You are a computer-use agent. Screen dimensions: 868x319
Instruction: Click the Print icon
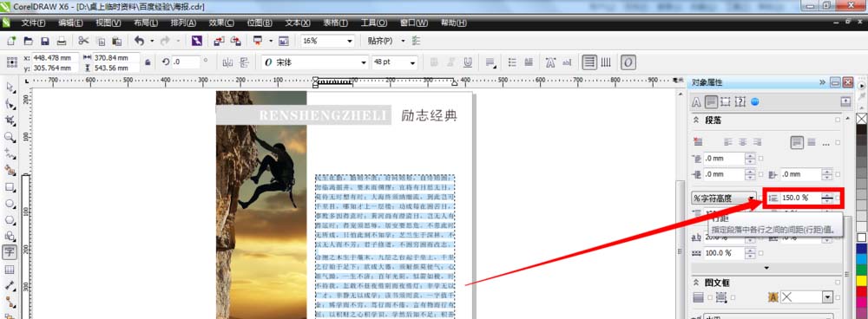(62, 42)
